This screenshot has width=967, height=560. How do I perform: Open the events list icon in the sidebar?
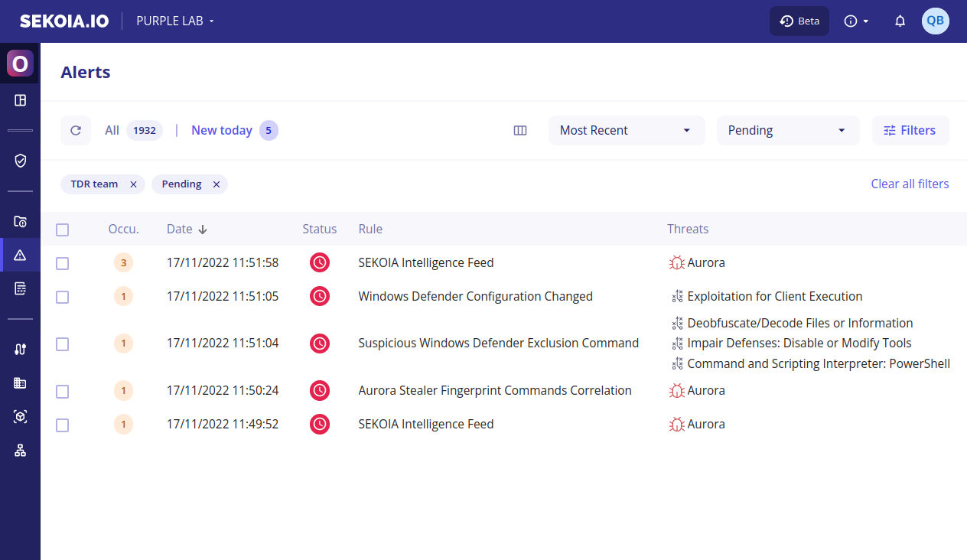pos(20,288)
